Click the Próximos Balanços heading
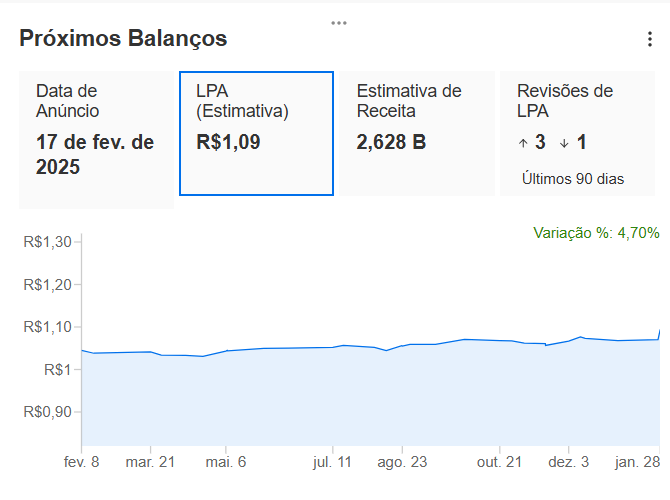 pos(123,38)
